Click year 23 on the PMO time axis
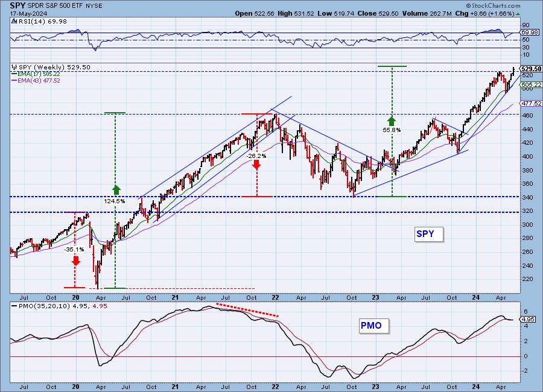The image size is (543, 392). (x=375, y=387)
